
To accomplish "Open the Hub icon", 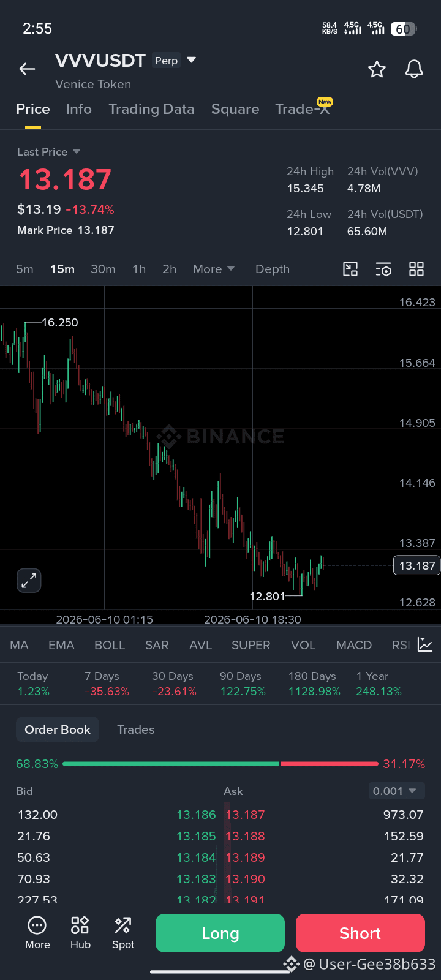I will coord(80,933).
